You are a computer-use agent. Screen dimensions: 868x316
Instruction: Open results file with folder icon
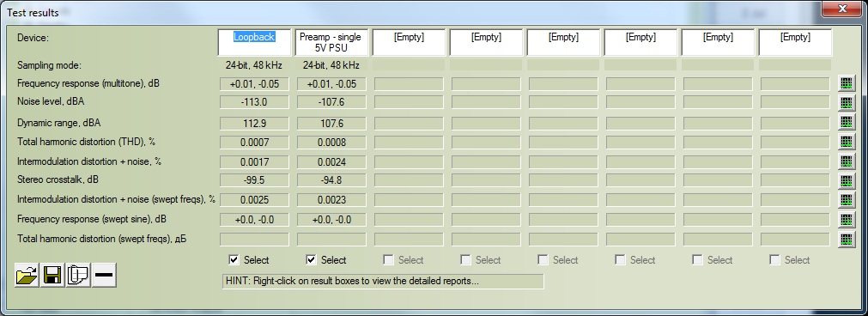tap(27, 275)
